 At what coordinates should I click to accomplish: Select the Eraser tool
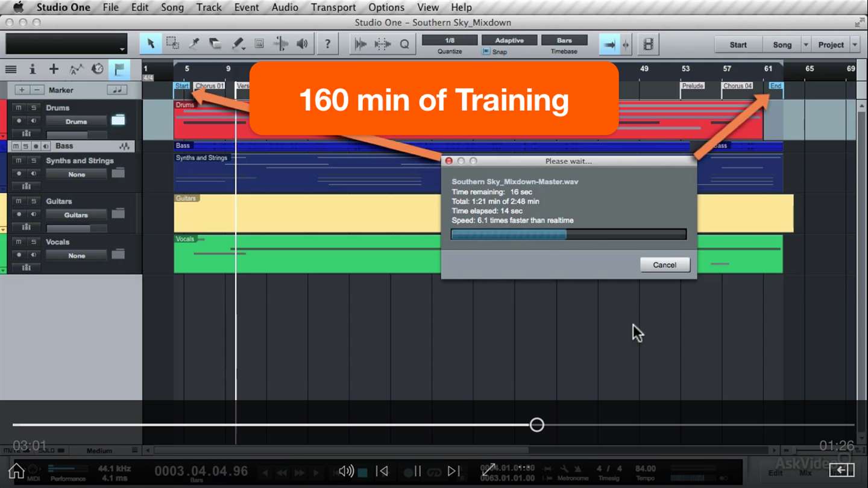point(216,44)
